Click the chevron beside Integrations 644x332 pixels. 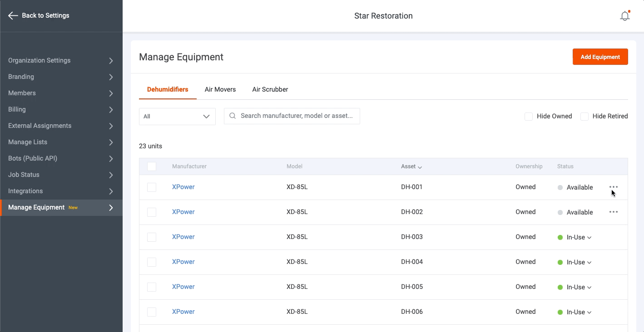click(x=110, y=191)
